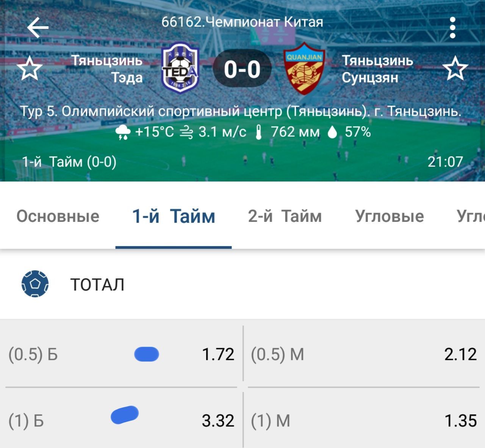This screenshot has height=448, width=485.
Task: Bet on (0.5) Б at 1.72
Action: point(121,354)
